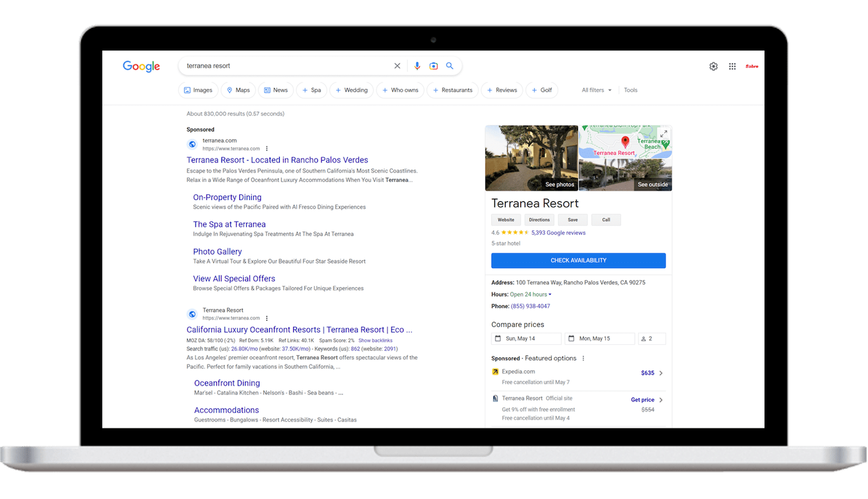Add the Wedding search refinement chip
Viewport: 868px width, 499px height.
352,90
